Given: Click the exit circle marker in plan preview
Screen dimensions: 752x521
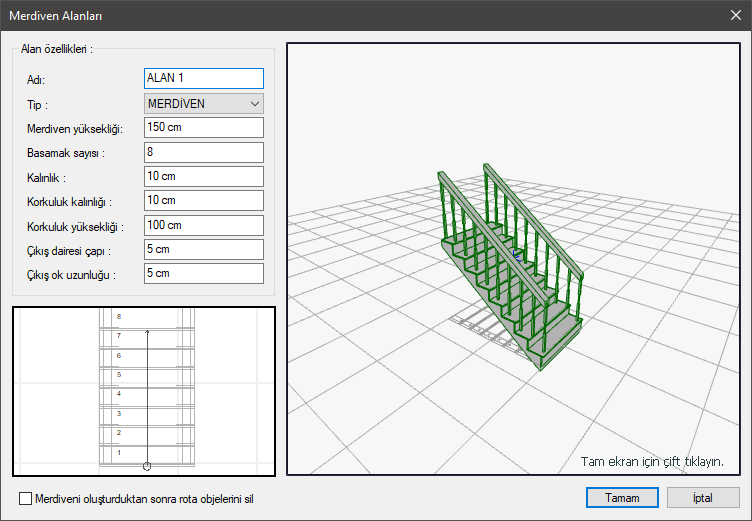Looking at the screenshot, I should [x=147, y=465].
